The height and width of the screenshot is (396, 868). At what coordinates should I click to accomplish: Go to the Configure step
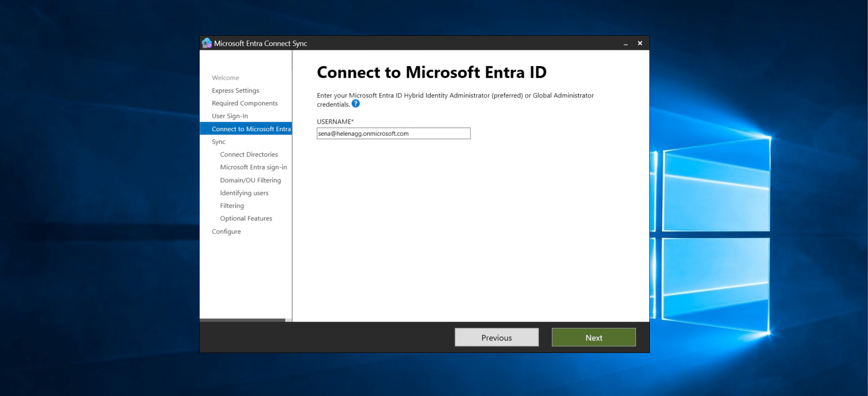pyautogui.click(x=226, y=232)
